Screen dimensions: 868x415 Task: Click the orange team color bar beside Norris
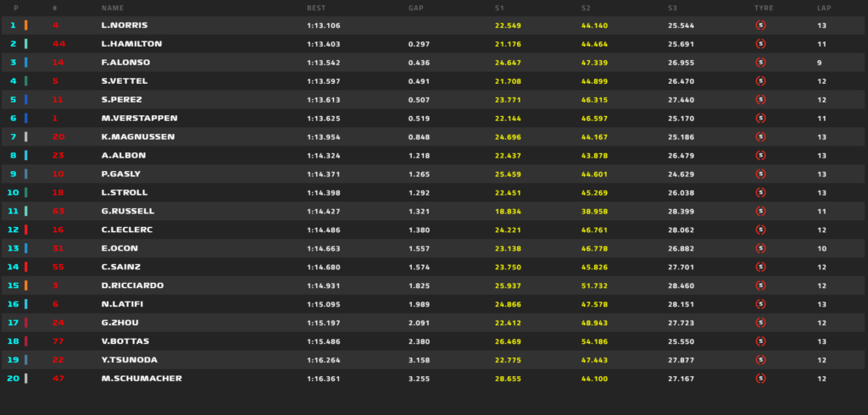click(25, 25)
